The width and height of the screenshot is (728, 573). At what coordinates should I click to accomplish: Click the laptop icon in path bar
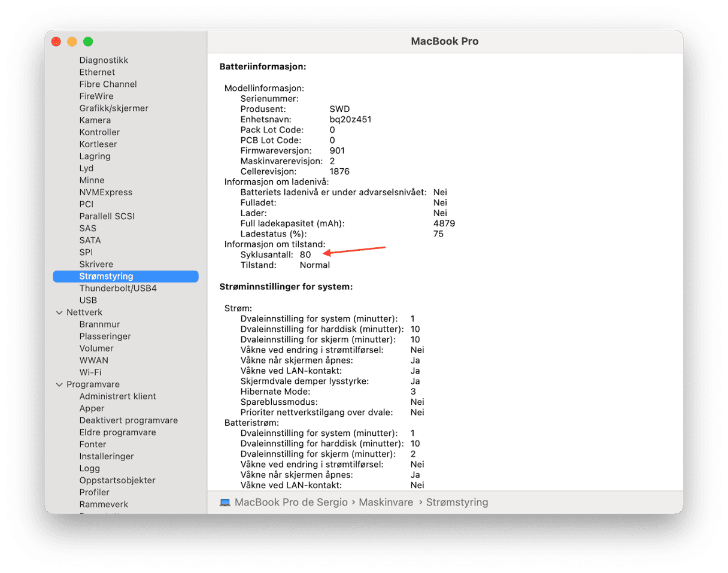(x=225, y=502)
